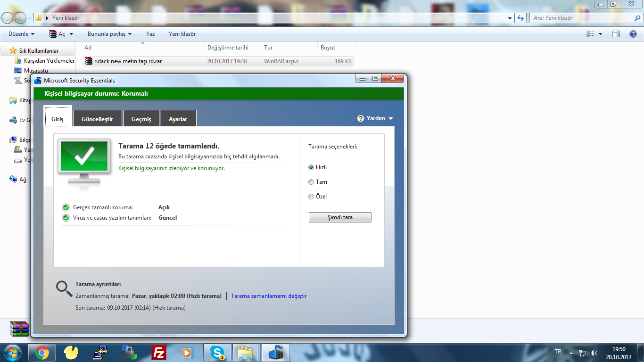Click the Security Essentials castle taskbar icon

click(x=275, y=353)
